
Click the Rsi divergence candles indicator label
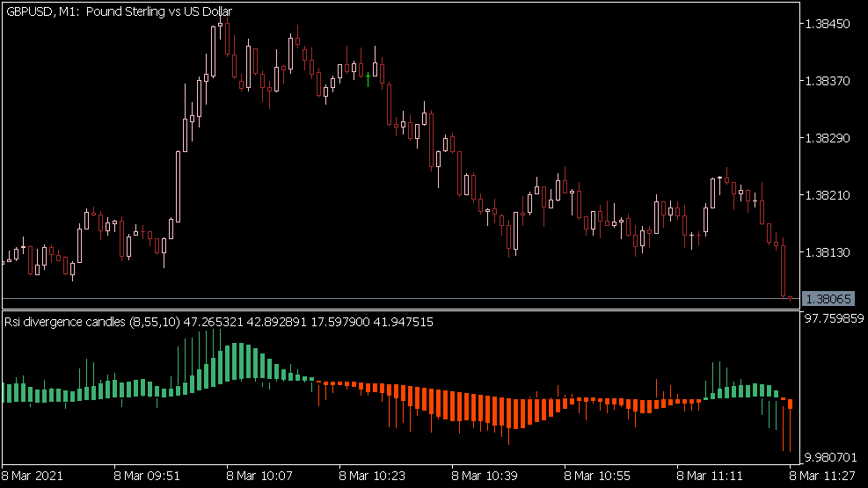point(91,323)
